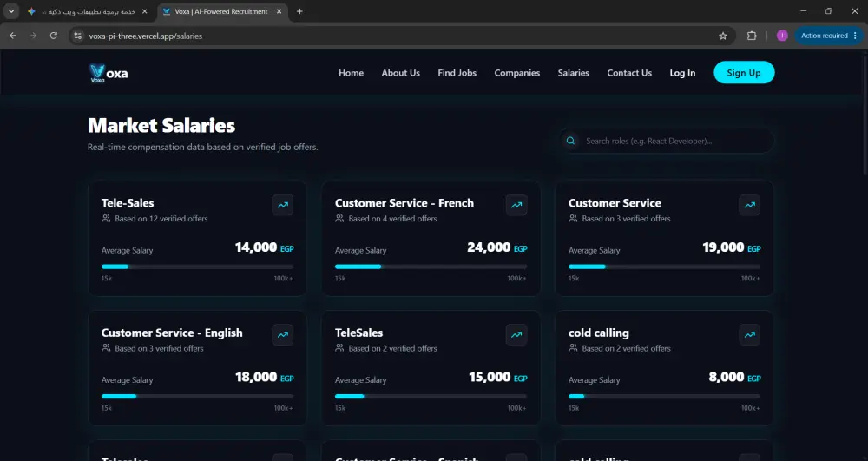Click the Tele-Sales card title
This screenshot has height=461, width=868.
click(x=128, y=203)
